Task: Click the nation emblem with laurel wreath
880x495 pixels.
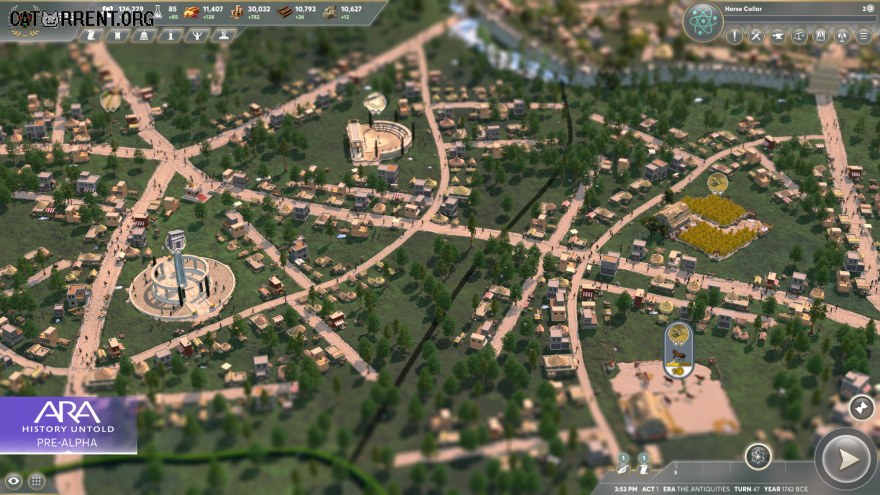Action: click(x=25, y=22)
